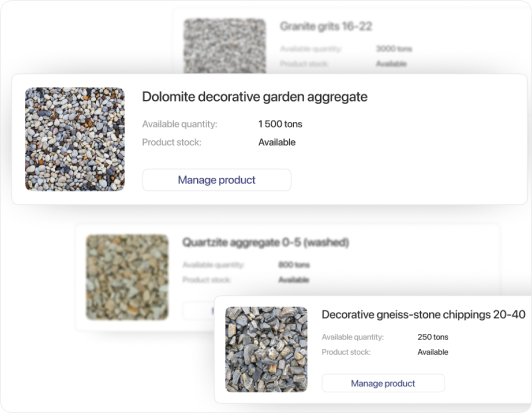This screenshot has width=532, height=413.
Task: Open the gneiss-stone chippings product image
Action: [x=266, y=349]
